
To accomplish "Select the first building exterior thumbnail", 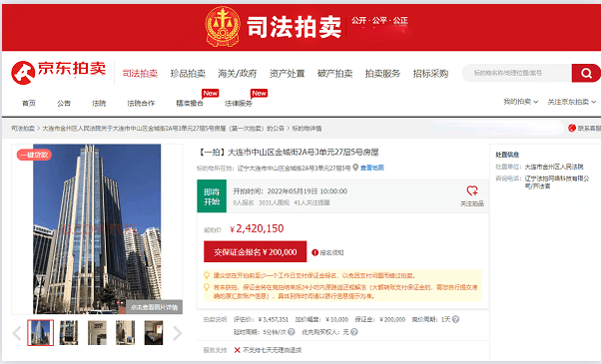I will click(40, 332).
